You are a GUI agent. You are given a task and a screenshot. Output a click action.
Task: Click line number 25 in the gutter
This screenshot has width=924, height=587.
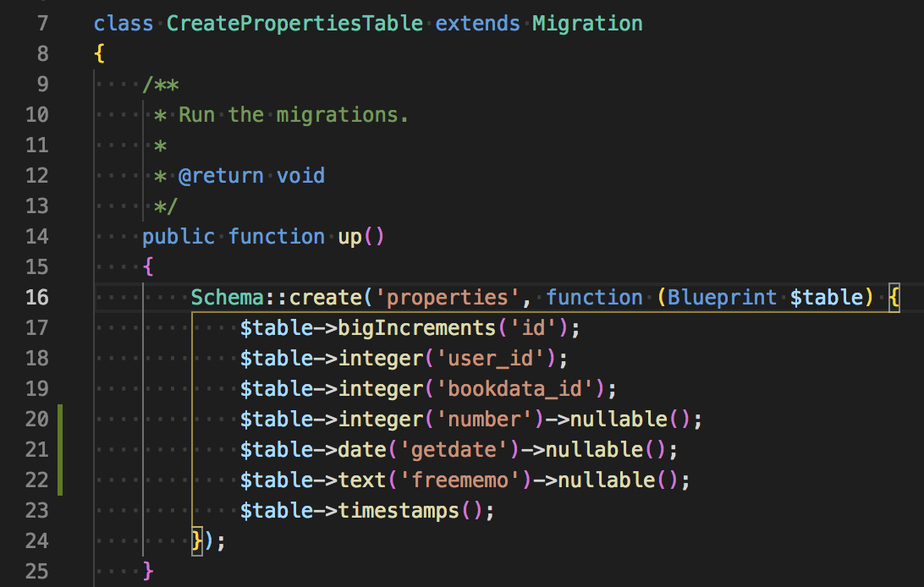36,571
